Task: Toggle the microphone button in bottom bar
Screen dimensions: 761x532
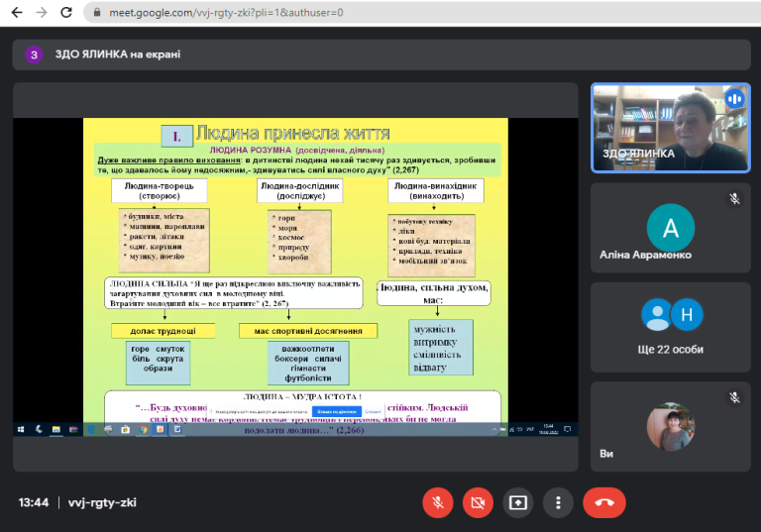Action: click(438, 502)
